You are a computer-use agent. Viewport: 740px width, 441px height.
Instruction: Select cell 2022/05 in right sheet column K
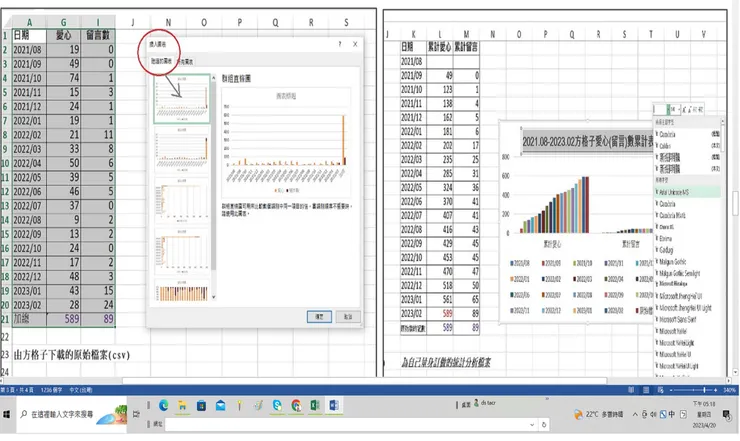(x=413, y=187)
